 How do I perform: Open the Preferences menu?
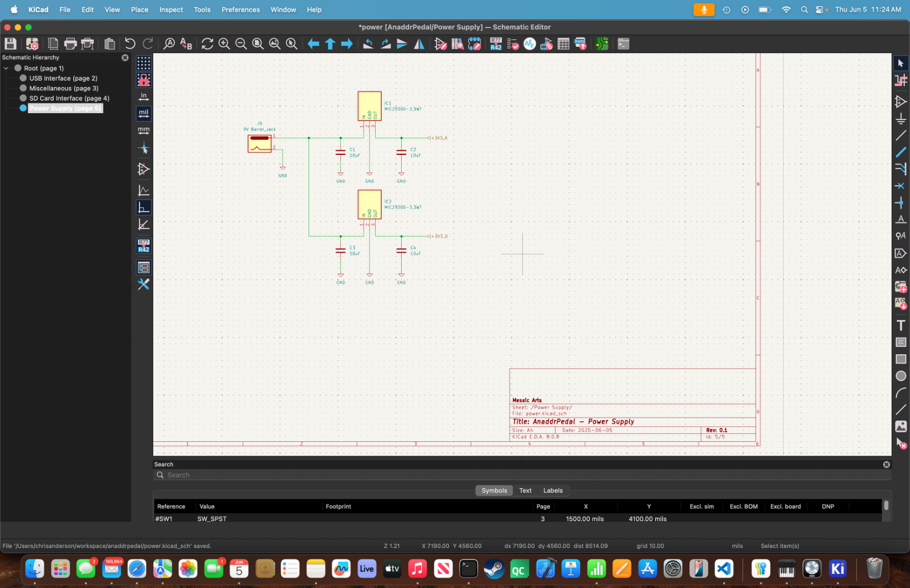click(241, 10)
